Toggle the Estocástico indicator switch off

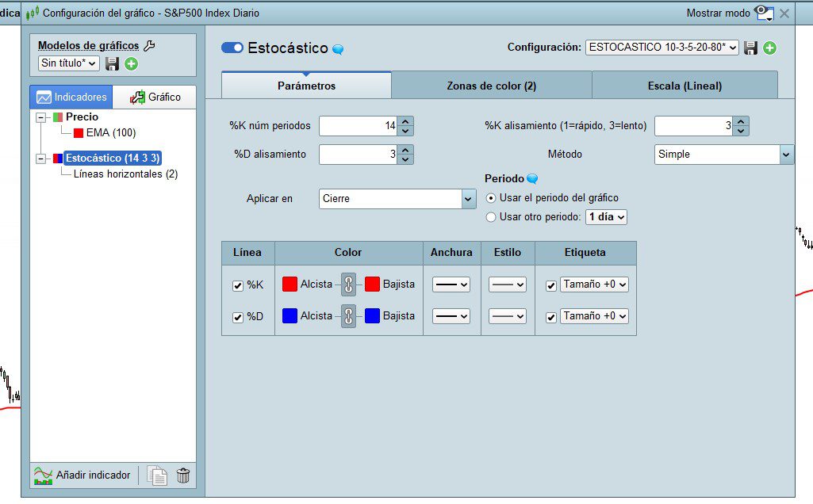click(232, 48)
